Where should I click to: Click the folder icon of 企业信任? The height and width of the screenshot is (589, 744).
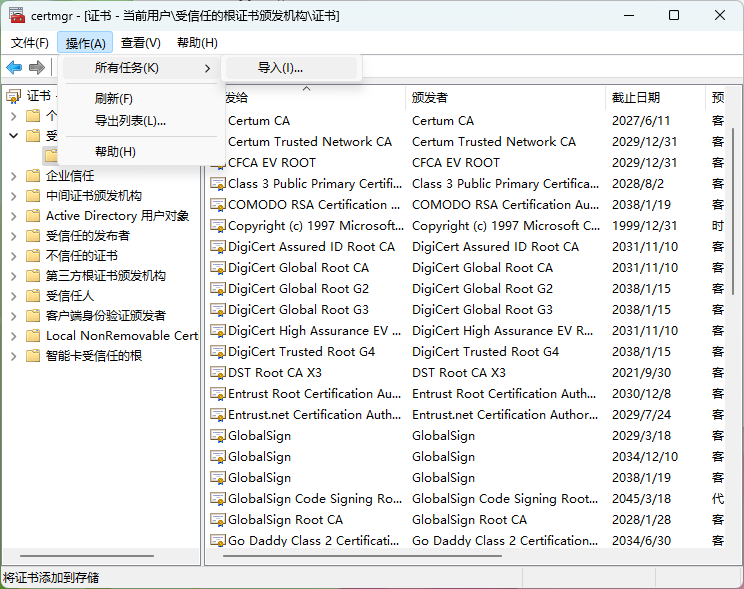(x=33, y=176)
